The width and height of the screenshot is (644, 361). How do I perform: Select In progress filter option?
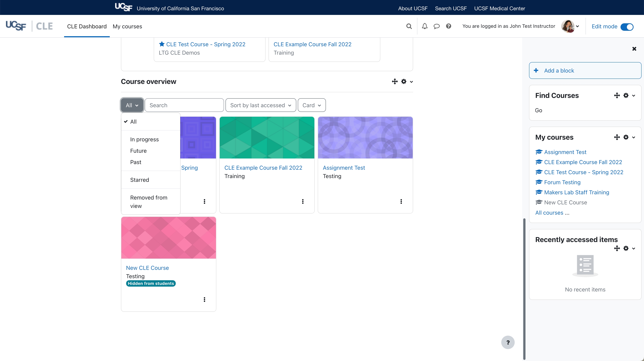coord(151,139)
